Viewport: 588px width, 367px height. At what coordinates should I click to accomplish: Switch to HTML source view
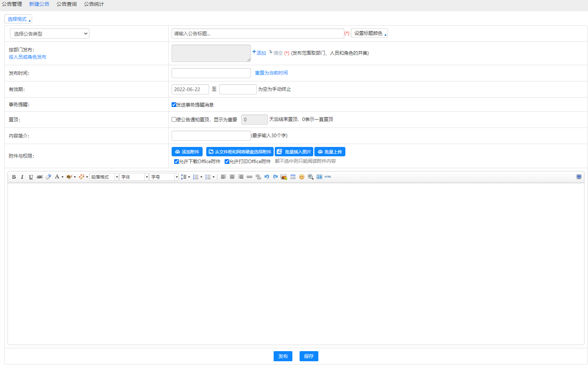click(328, 177)
